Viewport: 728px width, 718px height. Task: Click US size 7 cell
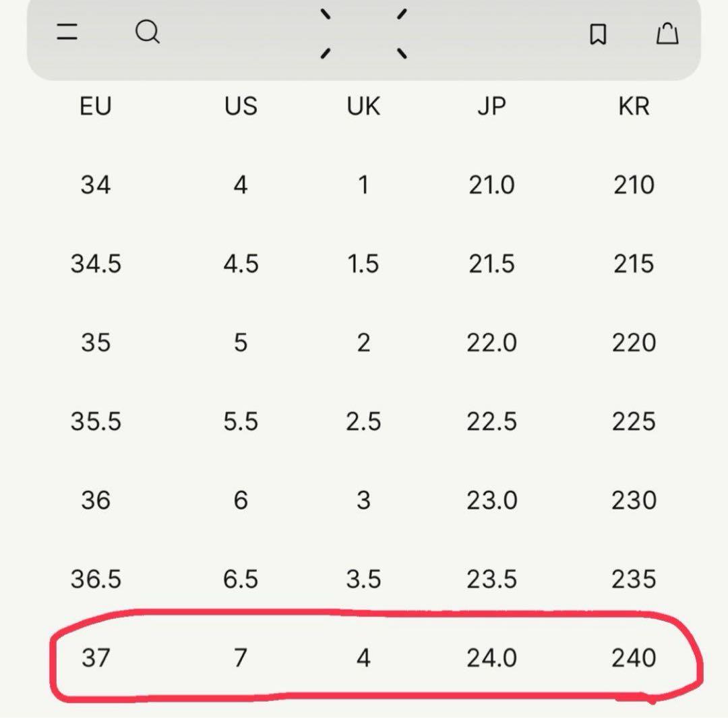click(241, 657)
